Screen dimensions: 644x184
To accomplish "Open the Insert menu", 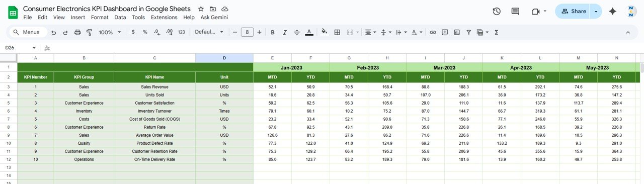I will pos(78,17).
